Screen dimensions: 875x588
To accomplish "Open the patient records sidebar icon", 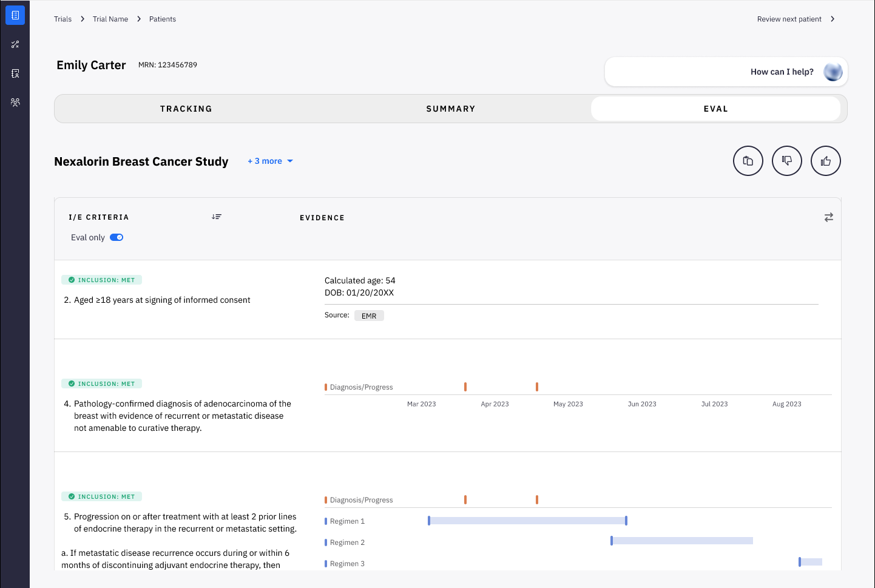I will (15, 73).
